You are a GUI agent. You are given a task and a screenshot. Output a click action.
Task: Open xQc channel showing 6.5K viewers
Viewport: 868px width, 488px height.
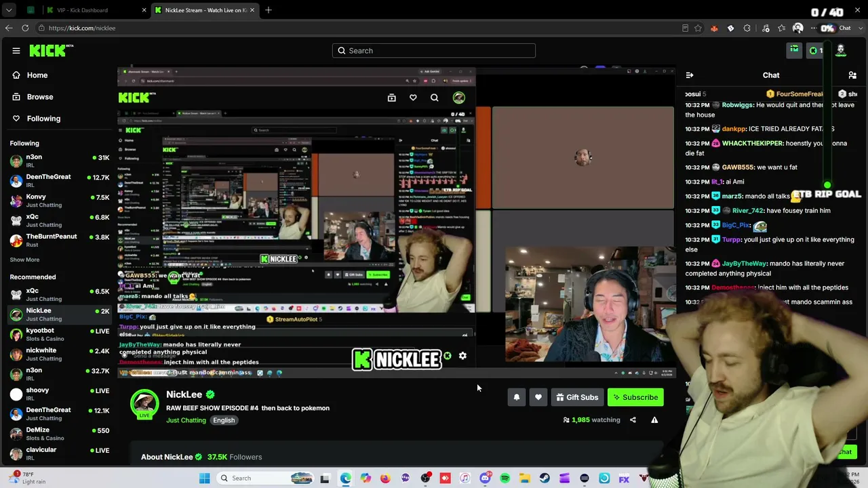pyautogui.click(x=60, y=294)
